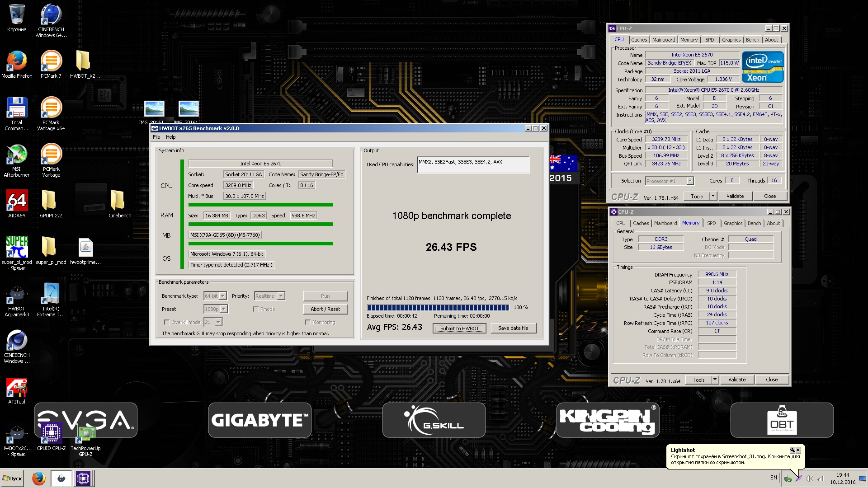Click the Abort / Reset button
The width and height of the screenshot is (868, 488).
click(325, 309)
